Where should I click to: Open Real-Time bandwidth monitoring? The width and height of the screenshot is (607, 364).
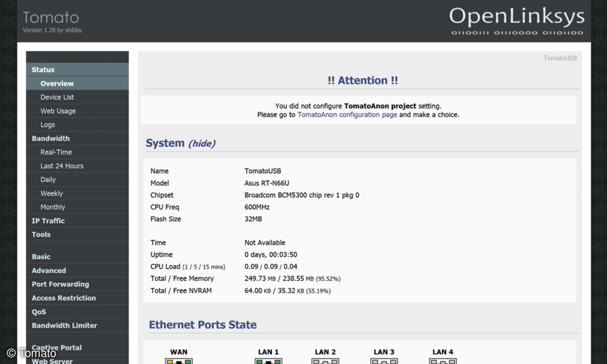point(56,152)
